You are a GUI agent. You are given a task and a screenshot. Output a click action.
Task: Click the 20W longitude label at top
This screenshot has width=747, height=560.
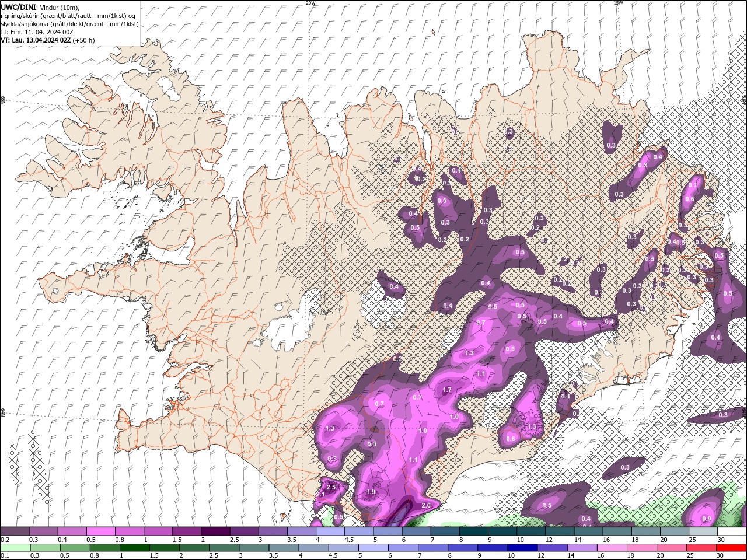310,3
